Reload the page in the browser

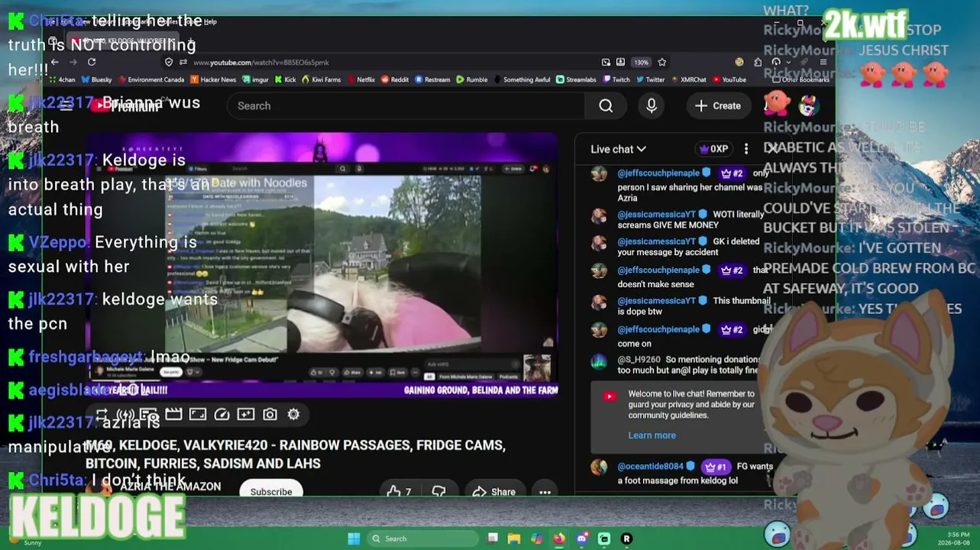click(92, 62)
